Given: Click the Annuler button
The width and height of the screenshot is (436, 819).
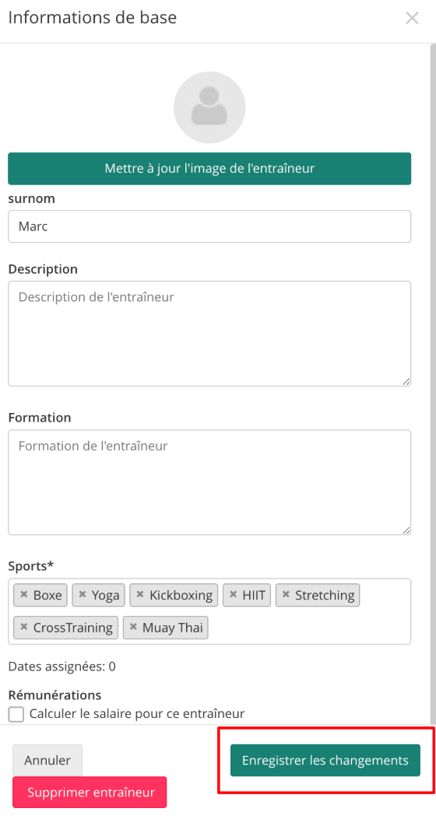Looking at the screenshot, I should [x=48, y=760].
